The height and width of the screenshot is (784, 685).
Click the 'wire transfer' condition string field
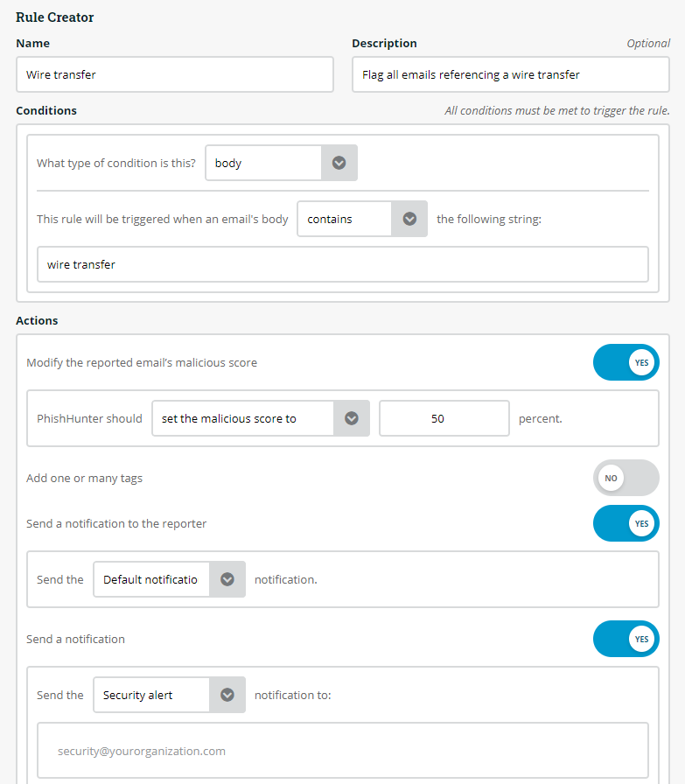(x=342, y=264)
